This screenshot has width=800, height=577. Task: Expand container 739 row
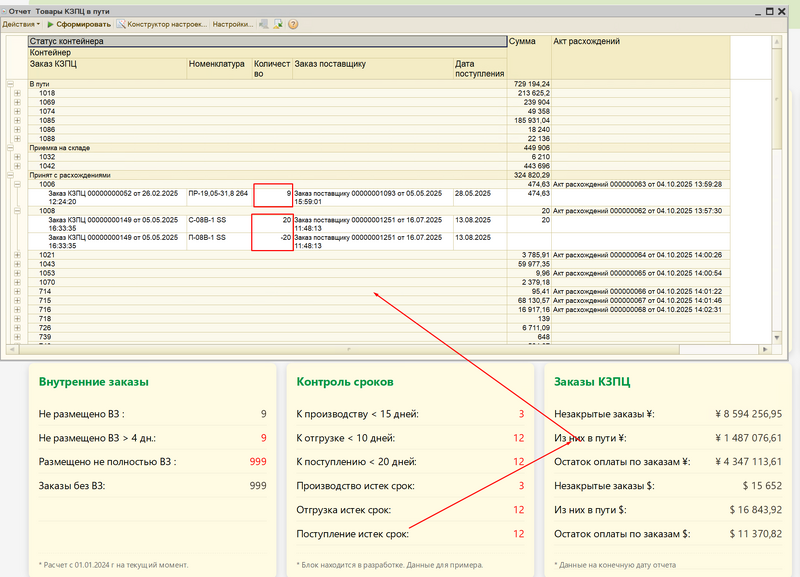click(x=17, y=337)
